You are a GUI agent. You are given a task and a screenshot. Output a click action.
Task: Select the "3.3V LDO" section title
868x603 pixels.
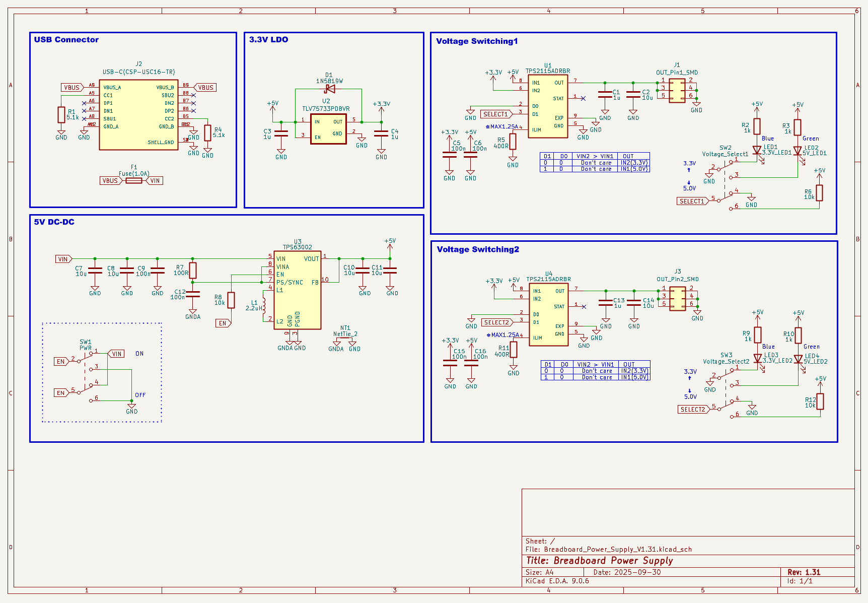pos(268,40)
